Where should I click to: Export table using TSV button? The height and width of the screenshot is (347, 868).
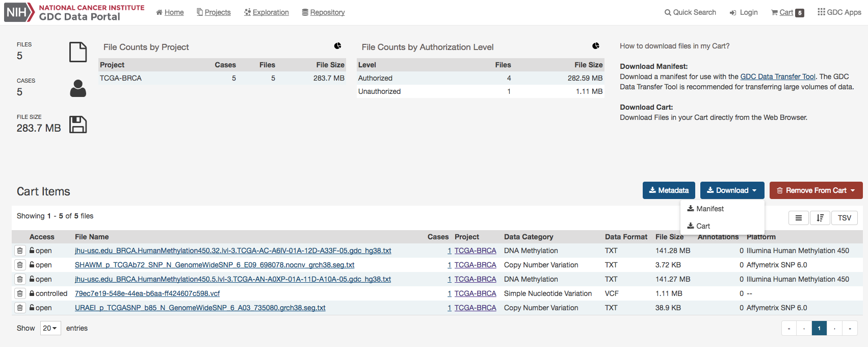coord(844,218)
